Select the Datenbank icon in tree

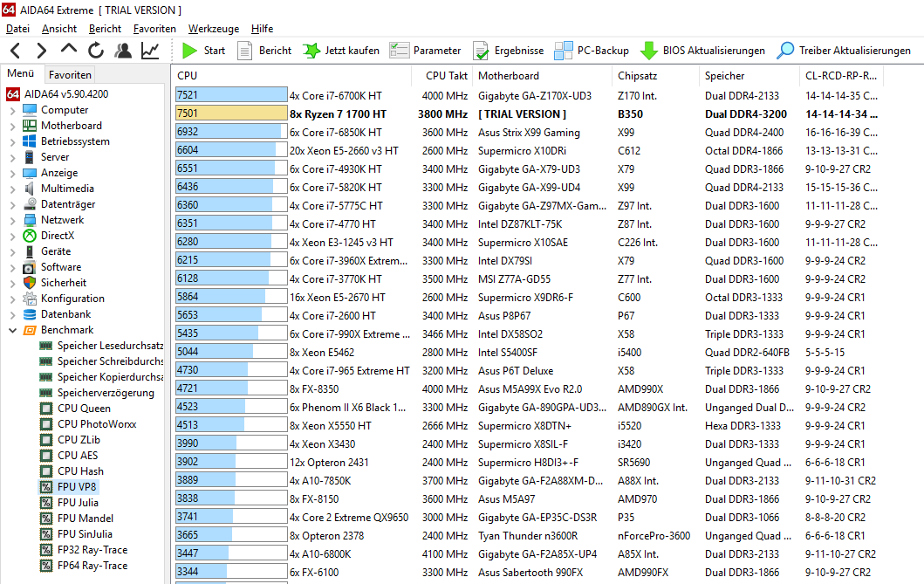[30, 314]
